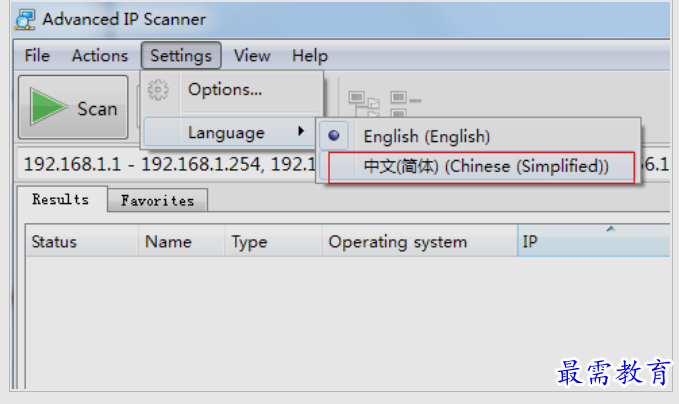Select English (English) language

pos(480,136)
